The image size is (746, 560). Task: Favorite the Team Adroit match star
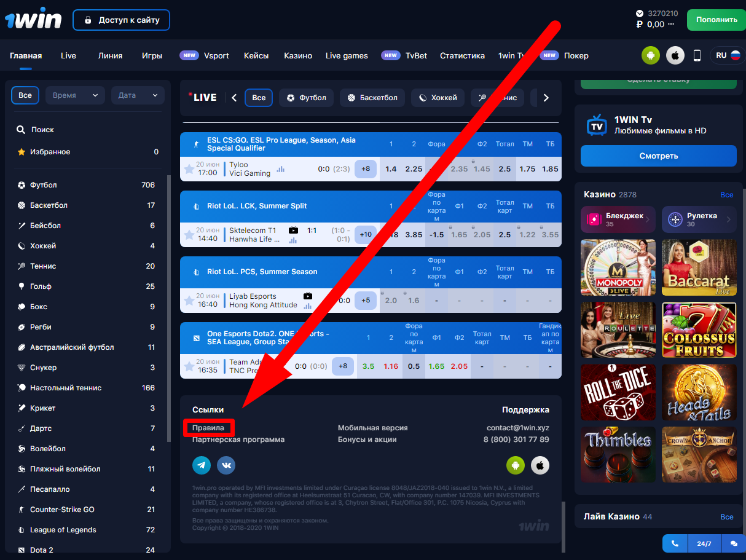coord(189,366)
